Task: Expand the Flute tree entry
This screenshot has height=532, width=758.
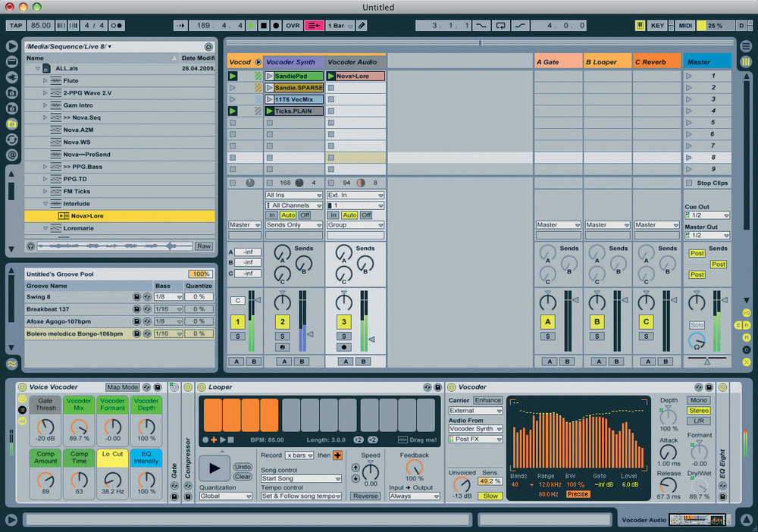Action: click(45, 80)
